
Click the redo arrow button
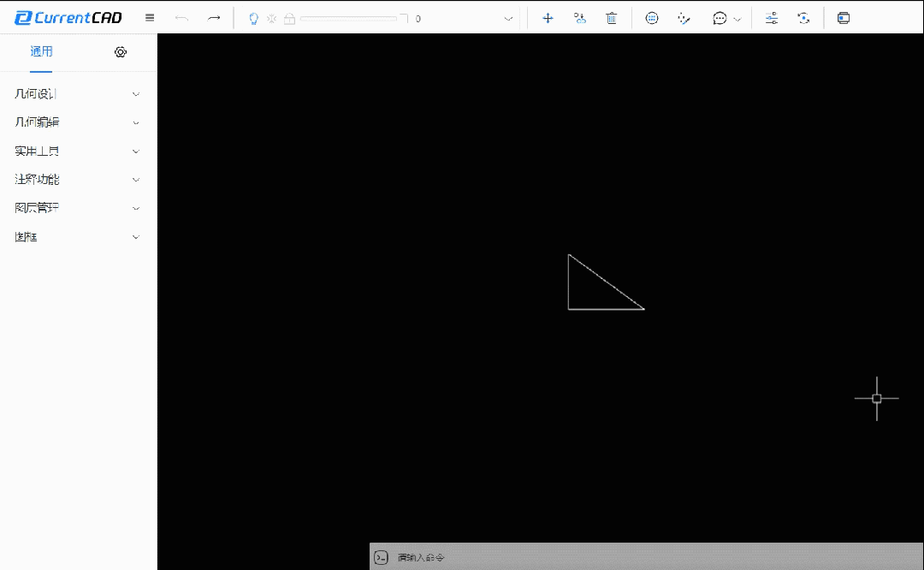coord(211,17)
